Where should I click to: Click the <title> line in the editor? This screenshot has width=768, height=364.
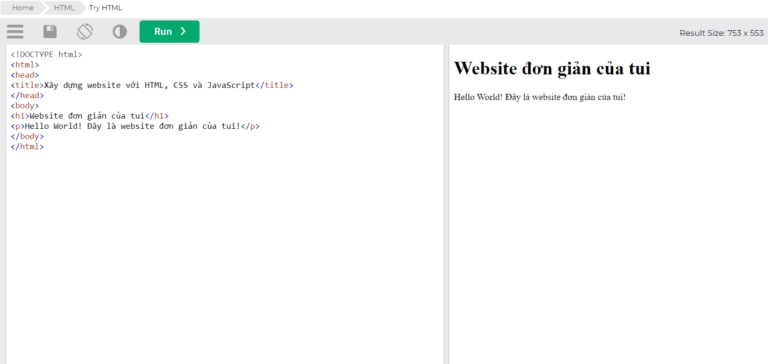[x=152, y=85]
